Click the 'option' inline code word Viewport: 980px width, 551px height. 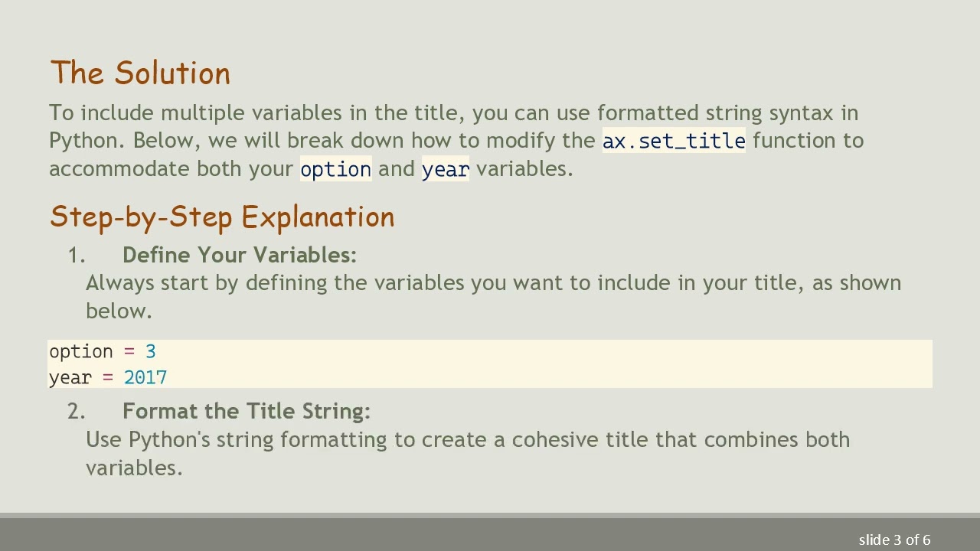point(335,169)
